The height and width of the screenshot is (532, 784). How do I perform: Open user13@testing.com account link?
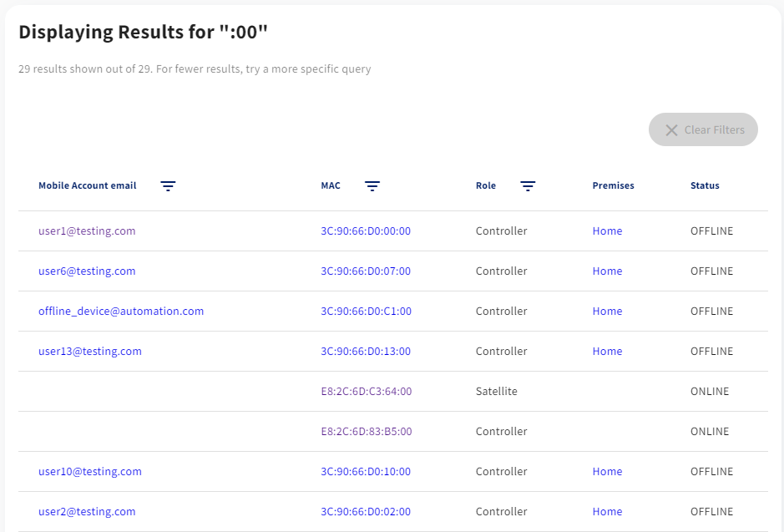coord(90,351)
